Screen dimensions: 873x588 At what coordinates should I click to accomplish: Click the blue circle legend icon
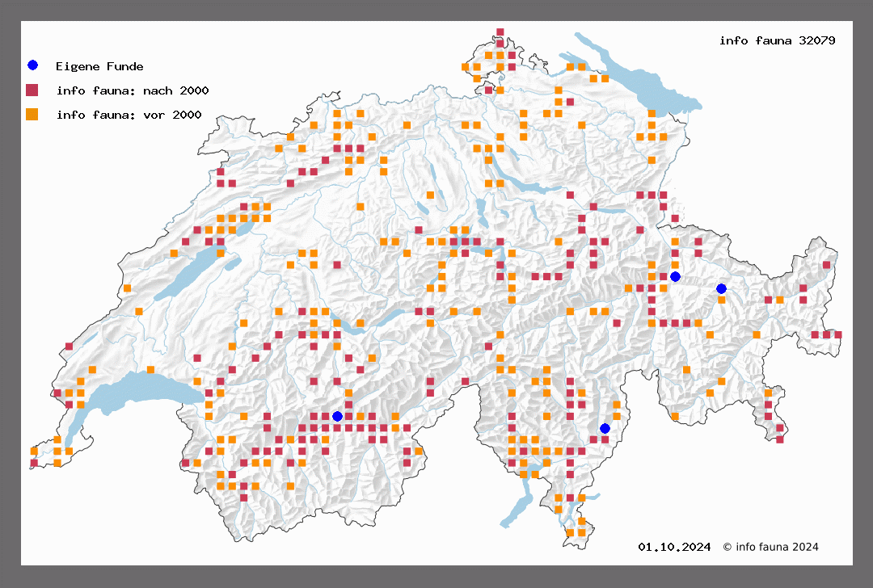[32, 65]
